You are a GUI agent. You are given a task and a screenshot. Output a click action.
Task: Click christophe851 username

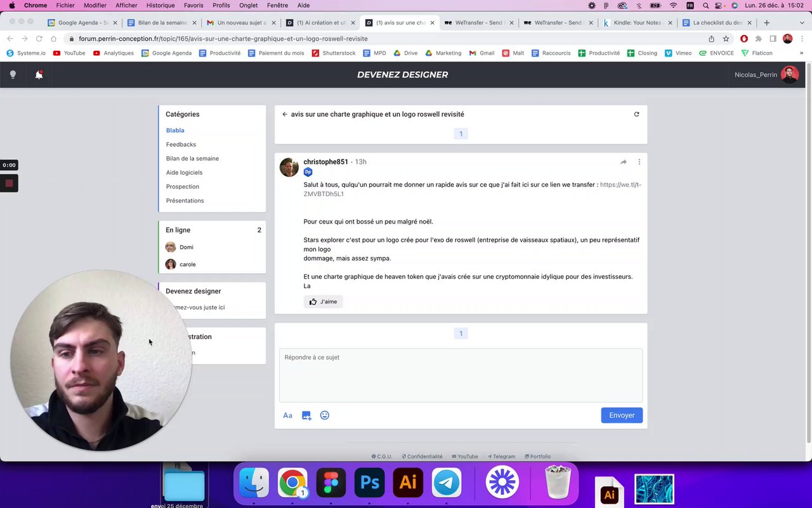click(325, 162)
